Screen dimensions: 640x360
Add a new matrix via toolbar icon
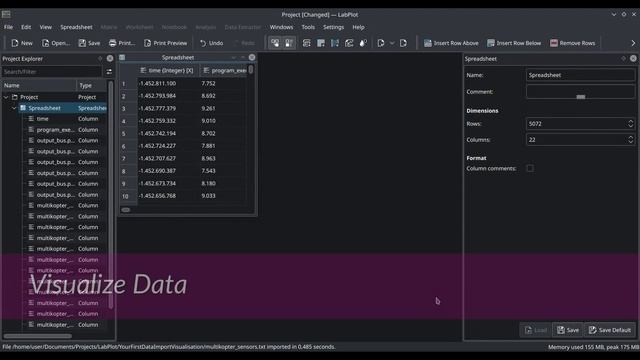pyautogui.click(x=321, y=43)
